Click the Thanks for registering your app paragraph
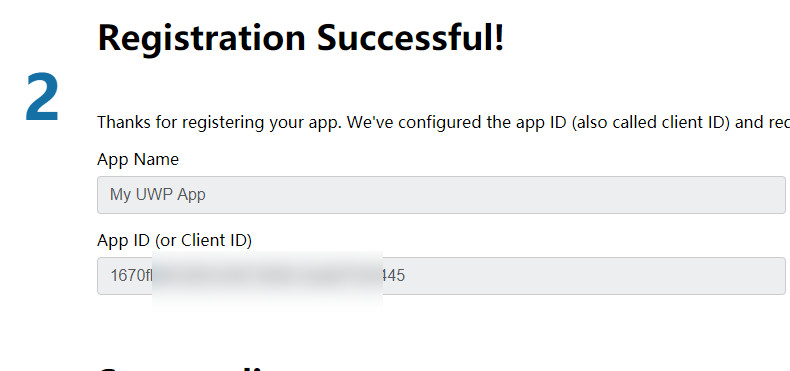The height and width of the screenshot is (371, 790). point(443,122)
